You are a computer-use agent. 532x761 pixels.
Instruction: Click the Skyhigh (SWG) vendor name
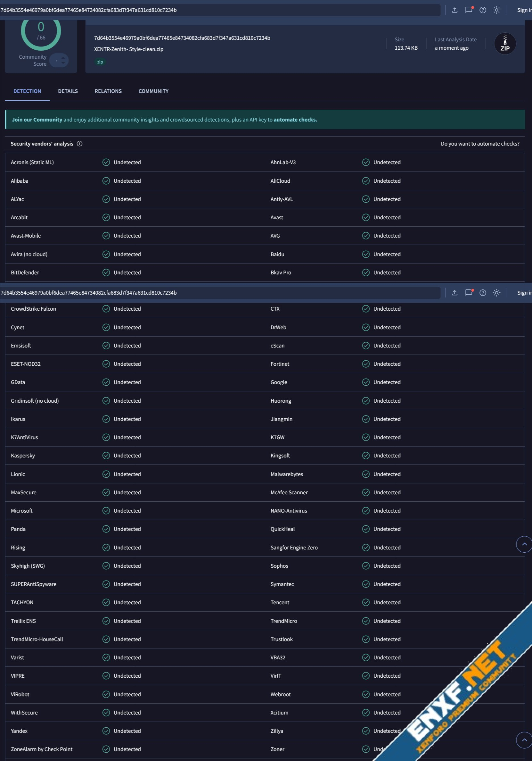28,566
